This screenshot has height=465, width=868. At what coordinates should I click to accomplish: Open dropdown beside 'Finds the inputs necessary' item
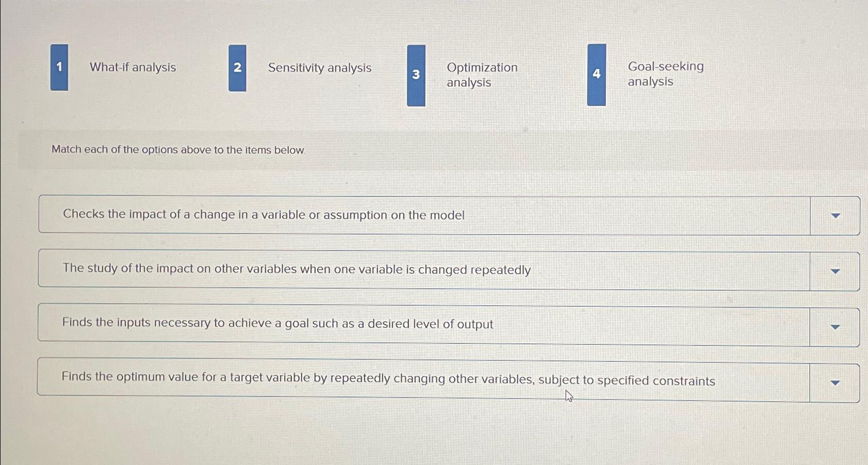pos(836,326)
